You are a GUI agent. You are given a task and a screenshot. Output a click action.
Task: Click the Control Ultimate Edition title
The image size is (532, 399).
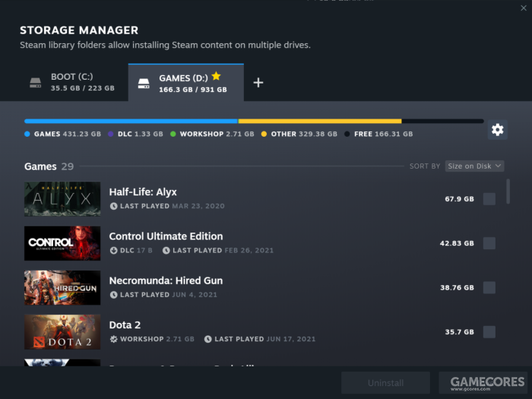[x=166, y=236]
